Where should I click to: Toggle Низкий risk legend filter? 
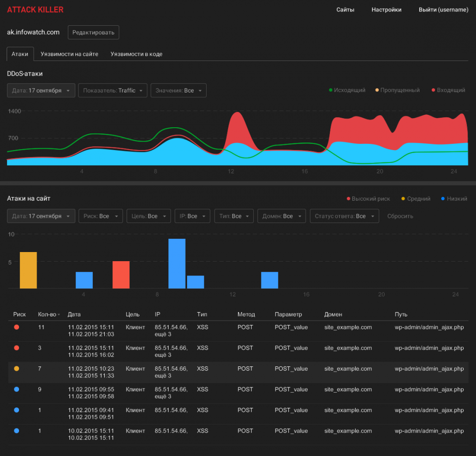tap(454, 199)
